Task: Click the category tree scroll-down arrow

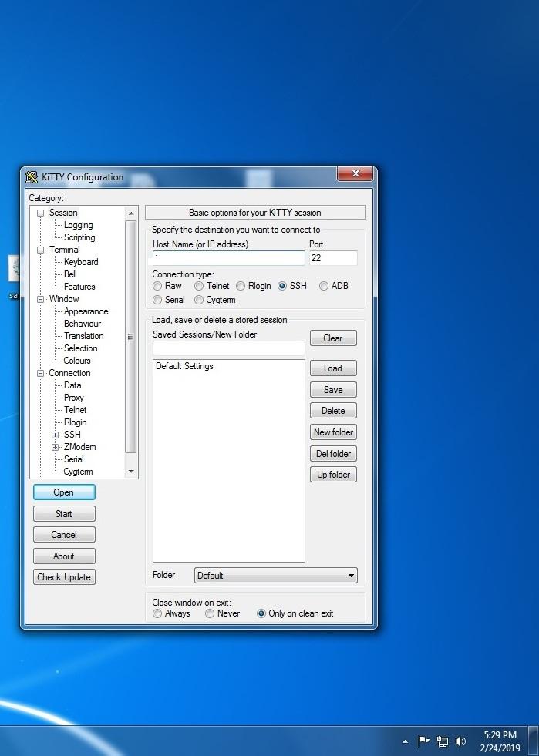Action: (x=131, y=472)
